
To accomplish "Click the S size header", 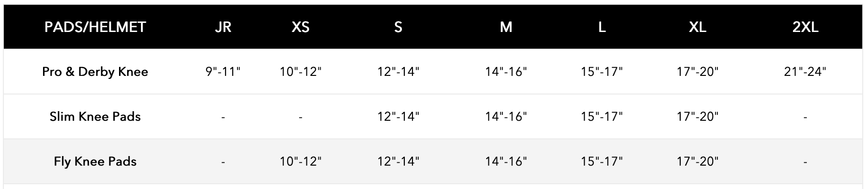I will [398, 27].
